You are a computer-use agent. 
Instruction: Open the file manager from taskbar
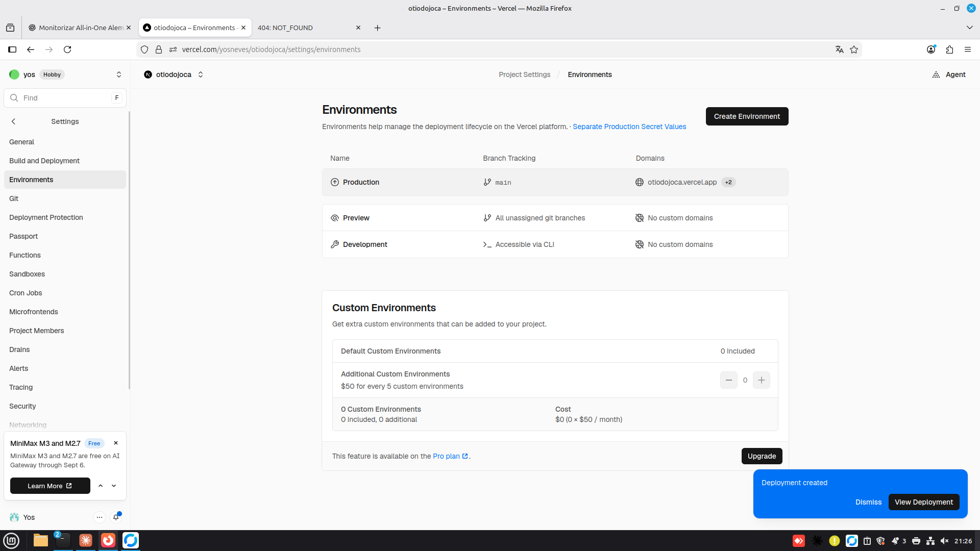coord(40,540)
